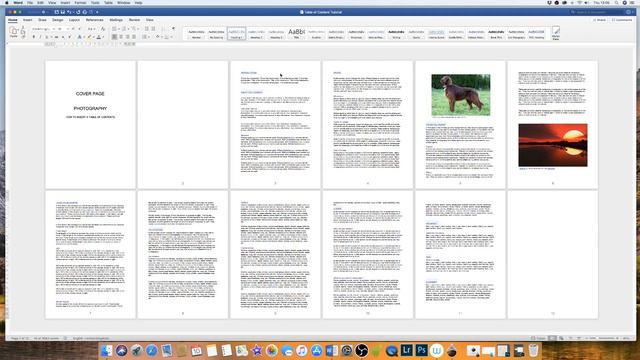The image size is (640, 360).
Task: Apply the Normal style
Action: point(196,34)
